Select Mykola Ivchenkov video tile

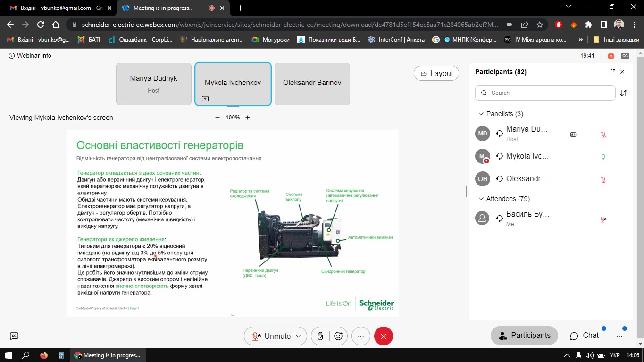tap(233, 84)
